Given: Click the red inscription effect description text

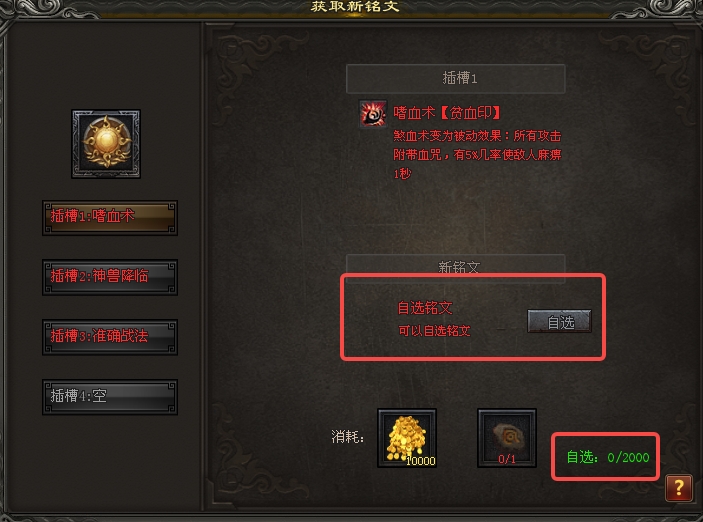Looking at the screenshot, I should click(477, 155).
